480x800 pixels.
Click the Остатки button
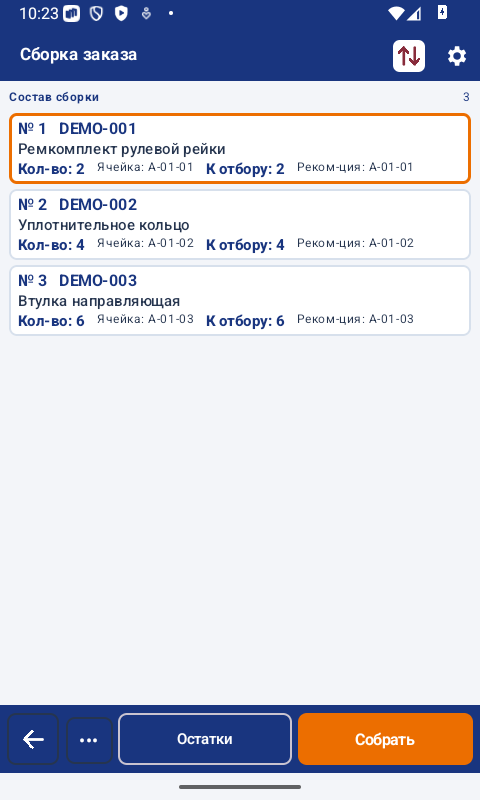(x=205, y=739)
